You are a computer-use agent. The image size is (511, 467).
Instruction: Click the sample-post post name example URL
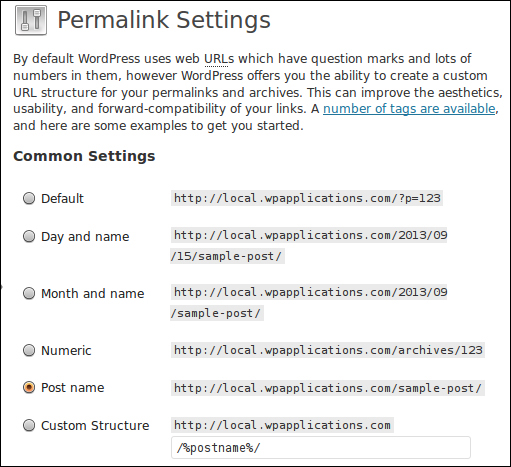pyautogui.click(x=328, y=388)
